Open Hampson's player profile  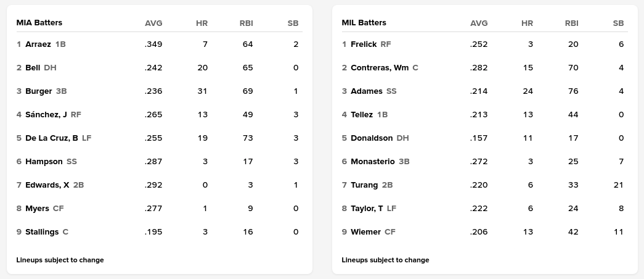coord(44,162)
